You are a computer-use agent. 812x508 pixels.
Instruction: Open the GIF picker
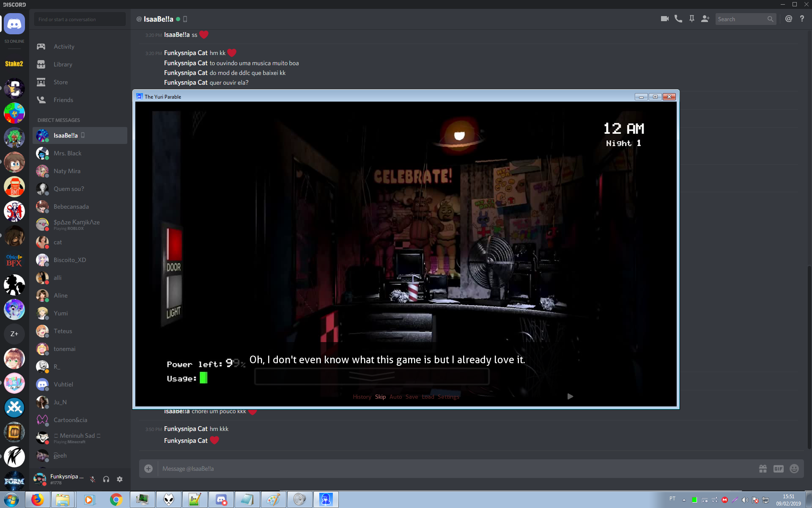point(779,469)
